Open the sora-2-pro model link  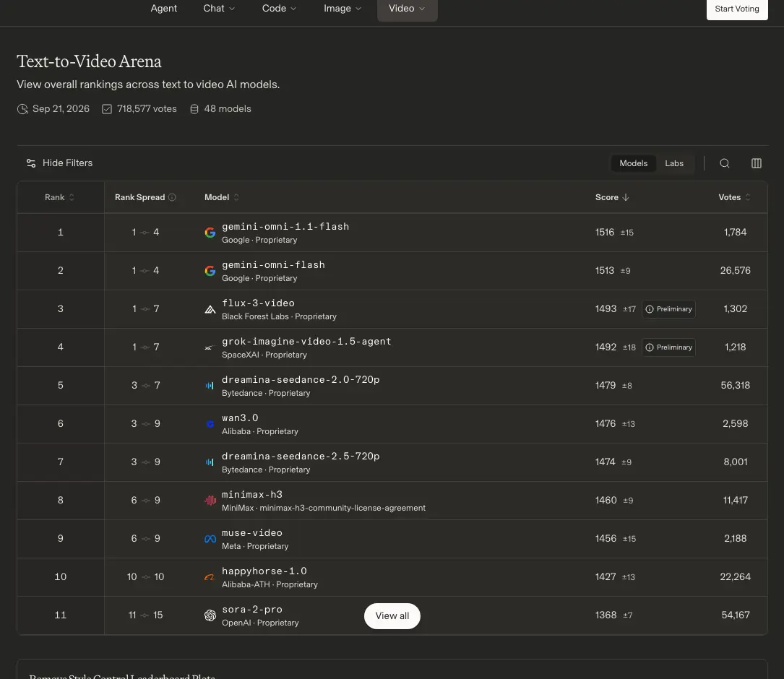252,610
